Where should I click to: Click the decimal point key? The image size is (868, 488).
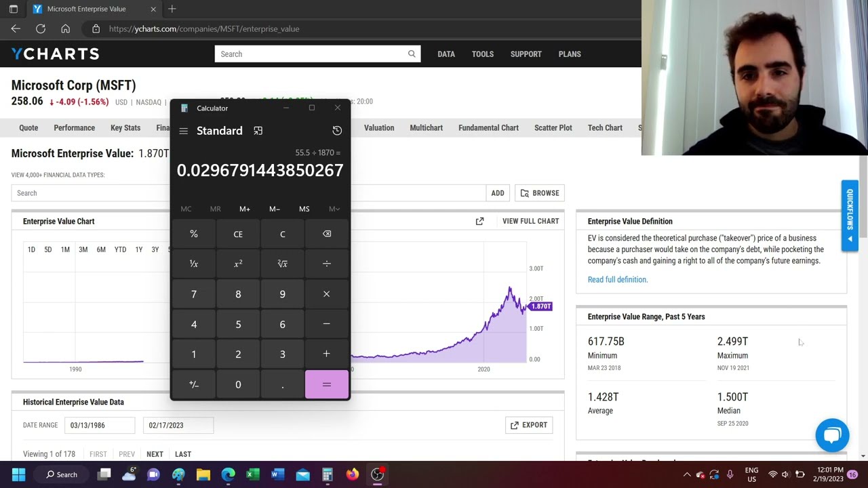(283, 384)
